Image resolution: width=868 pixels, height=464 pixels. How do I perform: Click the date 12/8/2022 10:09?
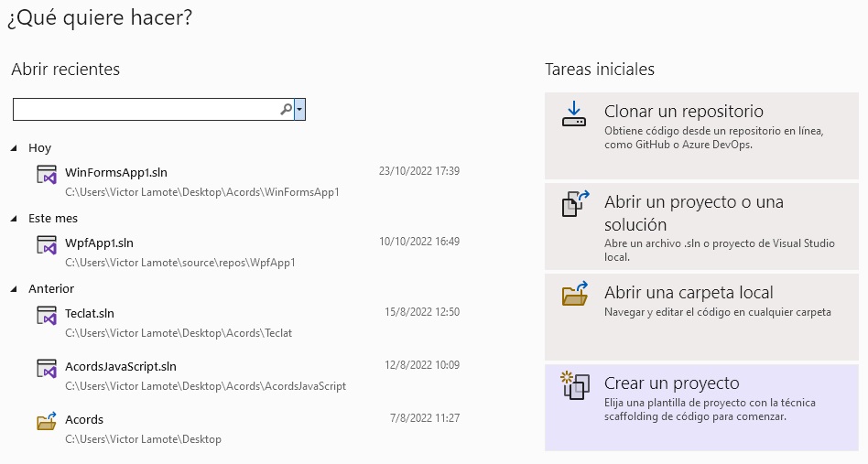click(422, 365)
